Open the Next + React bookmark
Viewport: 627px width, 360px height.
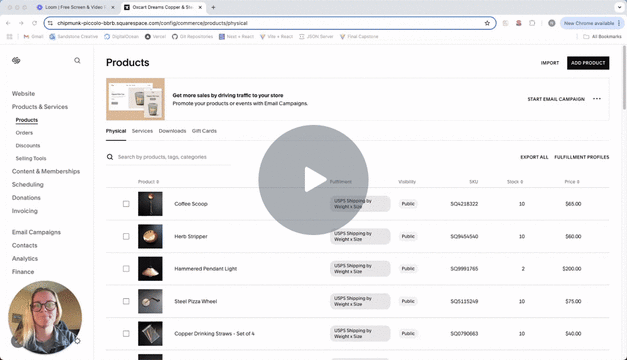point(236,36)
